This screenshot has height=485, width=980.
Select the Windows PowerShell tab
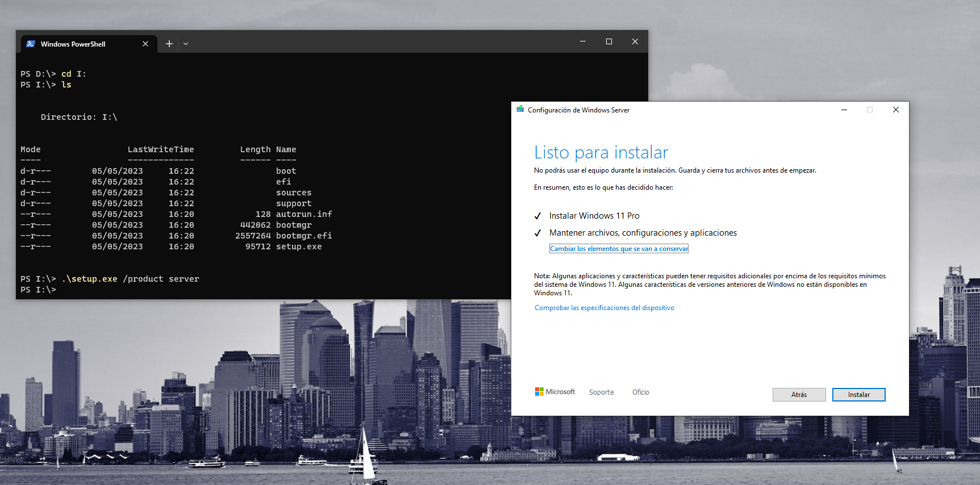coord(88,44)
